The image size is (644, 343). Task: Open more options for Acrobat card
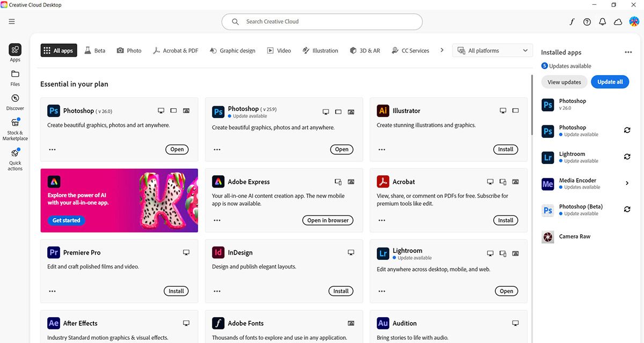tap(382, 220)
